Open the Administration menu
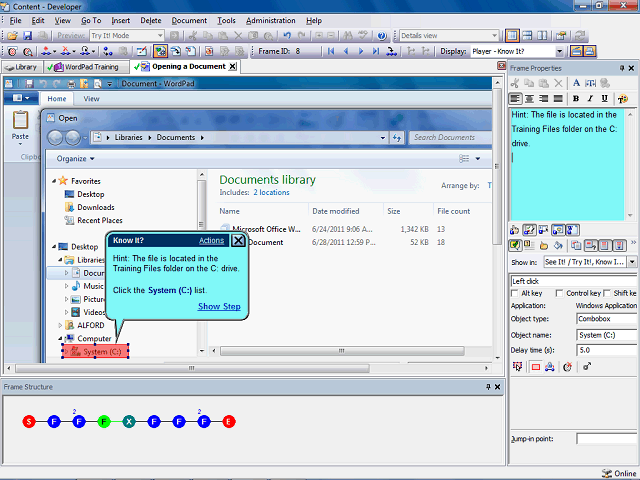The image size is (640, 480). coord(270,20)
